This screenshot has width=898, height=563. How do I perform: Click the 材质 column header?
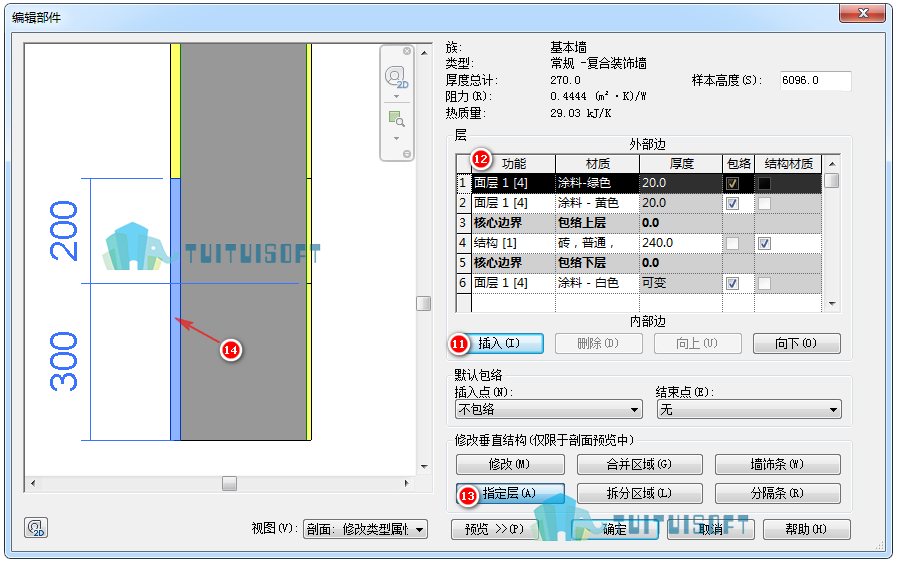597,164
